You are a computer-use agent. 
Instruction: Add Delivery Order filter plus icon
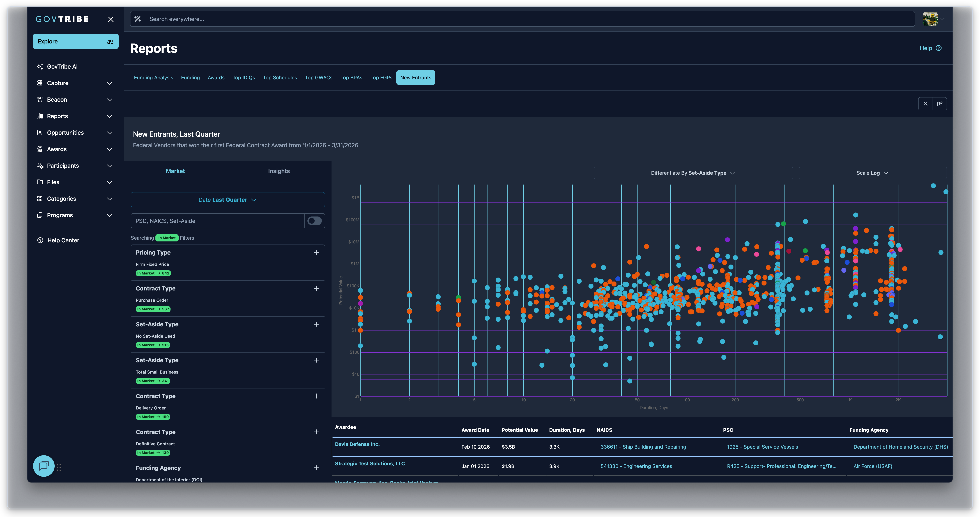point(316,396)
